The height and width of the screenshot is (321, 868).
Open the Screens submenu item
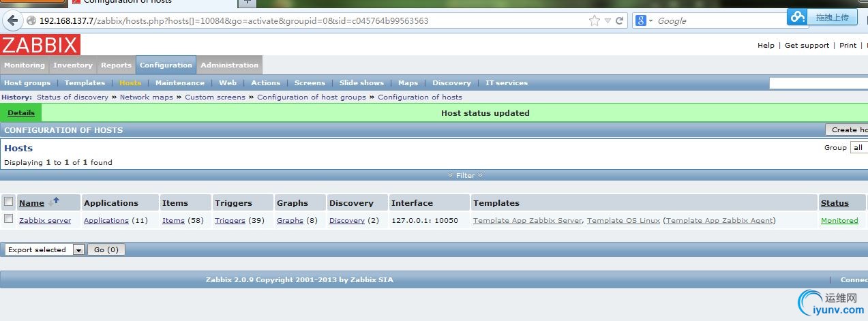tap(310, 83)
